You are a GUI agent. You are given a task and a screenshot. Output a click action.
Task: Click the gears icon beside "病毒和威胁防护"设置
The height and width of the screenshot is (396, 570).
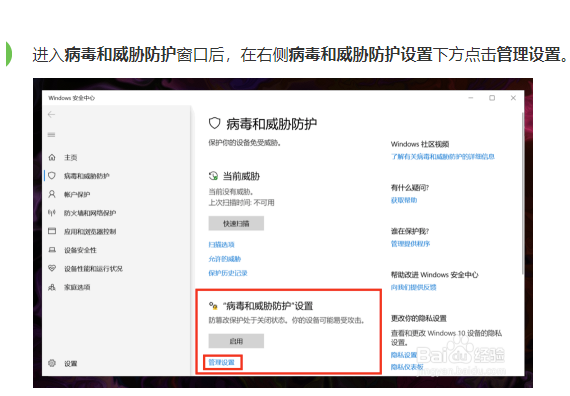[213, 306]
